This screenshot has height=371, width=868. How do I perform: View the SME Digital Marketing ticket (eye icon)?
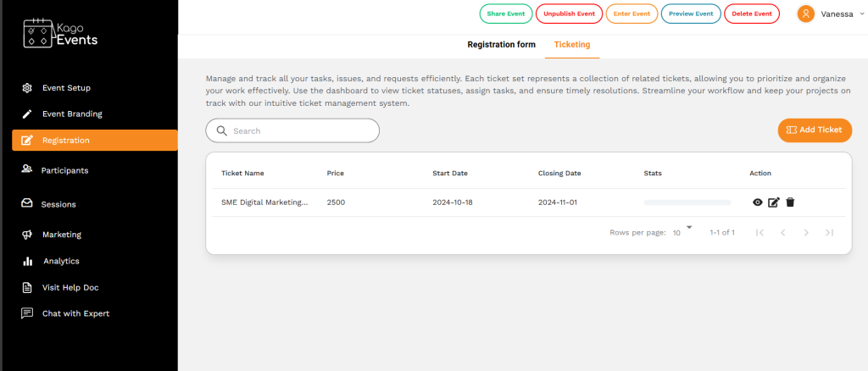pos(758,202)
